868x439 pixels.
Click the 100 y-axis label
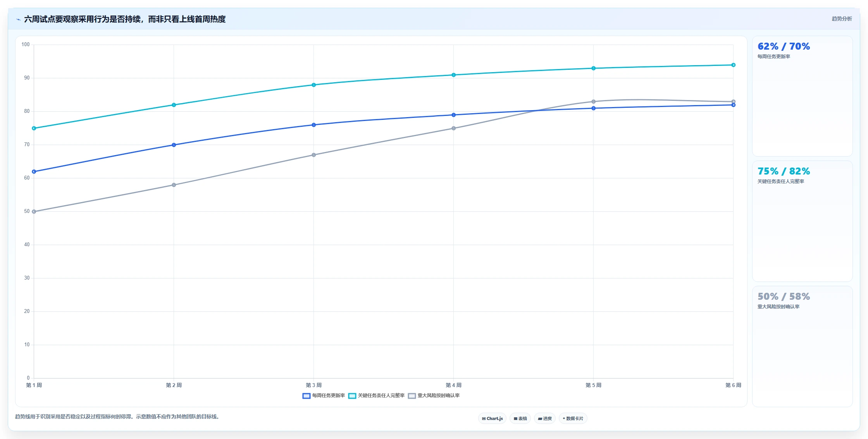[x=26, y=45]
